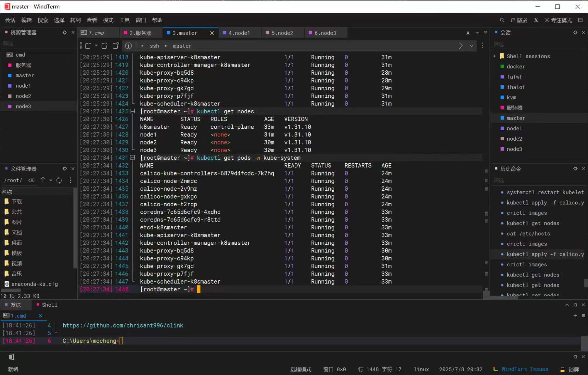Collapse the kubectl get nodes output fold

point(132,111)
